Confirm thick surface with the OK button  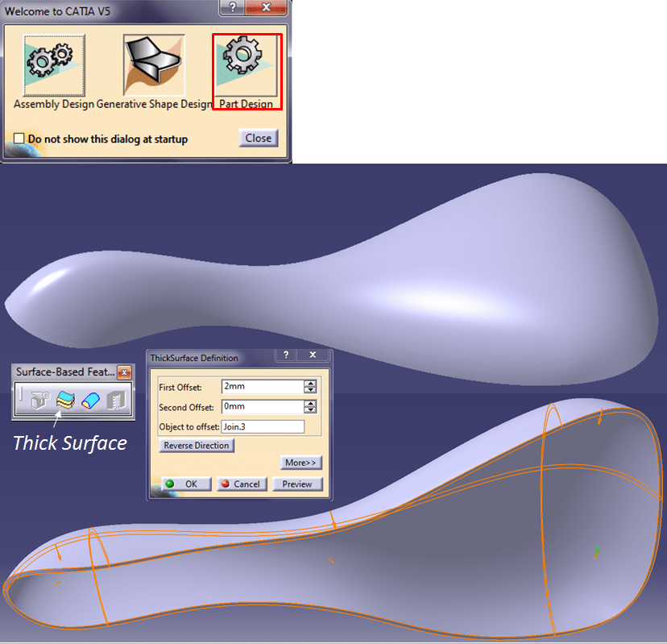[x=186, y=484]
